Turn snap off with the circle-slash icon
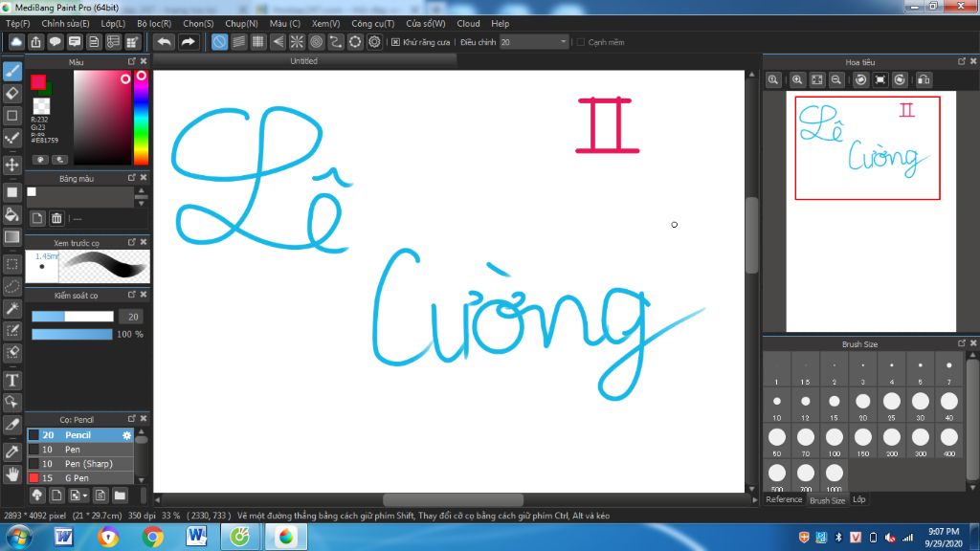 (x=219, y=42)
